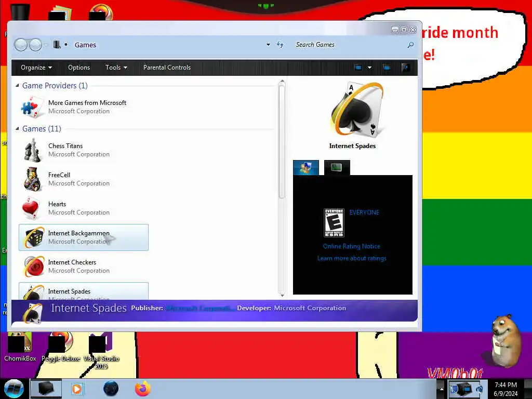Screen dimensions: 532x399
Task: Select the Hearts title text
Action: [57, 204]
